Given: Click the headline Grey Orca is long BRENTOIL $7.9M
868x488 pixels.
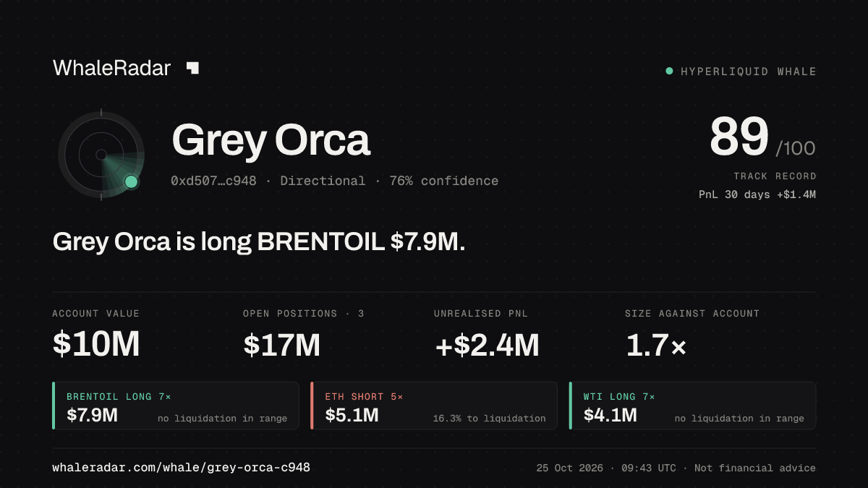Looking at the screenshot, I should tap(259, 242).
